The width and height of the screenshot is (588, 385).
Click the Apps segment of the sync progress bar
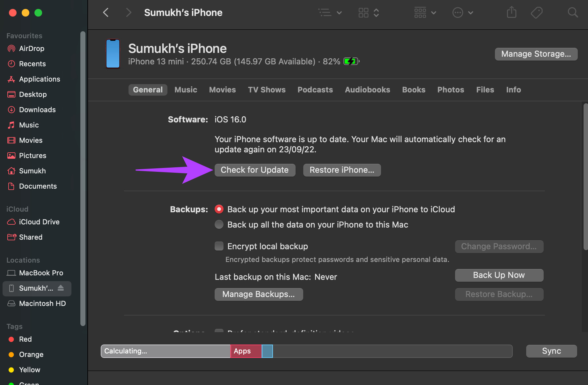[x=246, y=351]
